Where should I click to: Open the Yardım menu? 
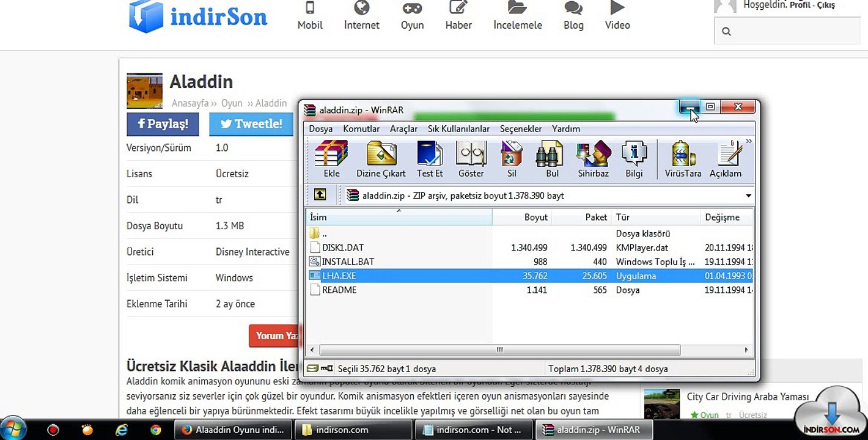[x=566, y=129]
